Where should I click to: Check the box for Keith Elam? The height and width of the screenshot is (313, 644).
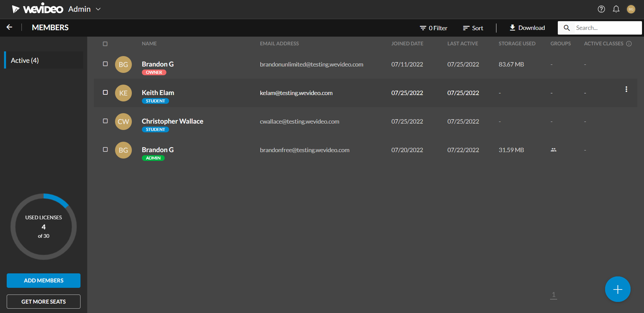pyautogui.click(x=105, y=92)
